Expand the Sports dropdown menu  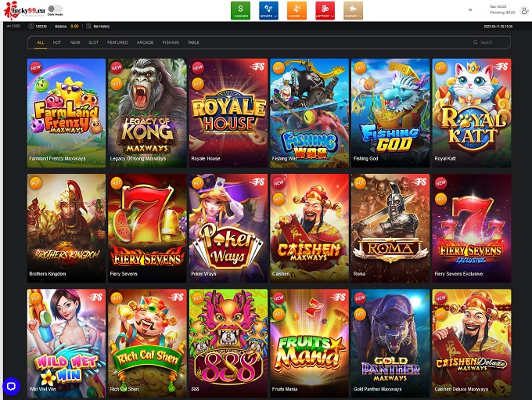(x=268, y=10)
